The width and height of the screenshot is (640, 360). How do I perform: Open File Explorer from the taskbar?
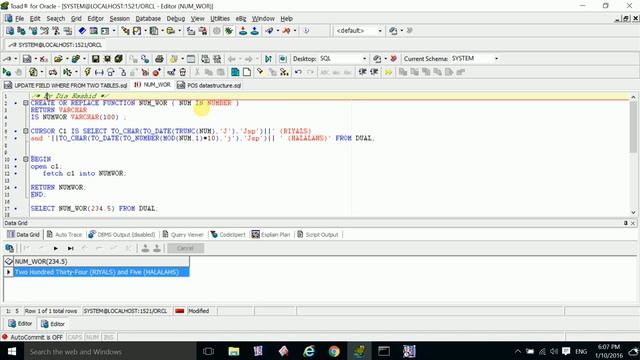tap(234, 351)
